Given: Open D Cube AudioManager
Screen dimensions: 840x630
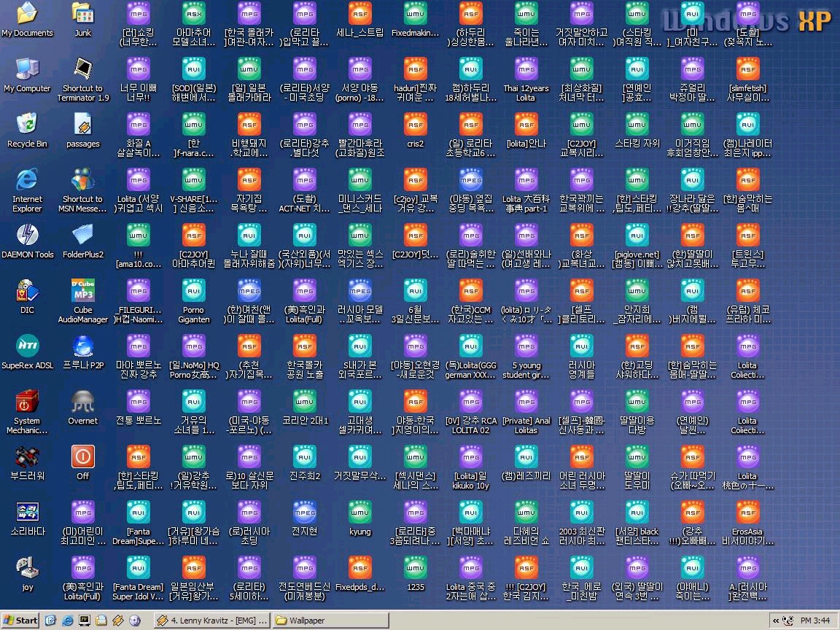Looking at the screenshot, I should click(x=82, y=292).
